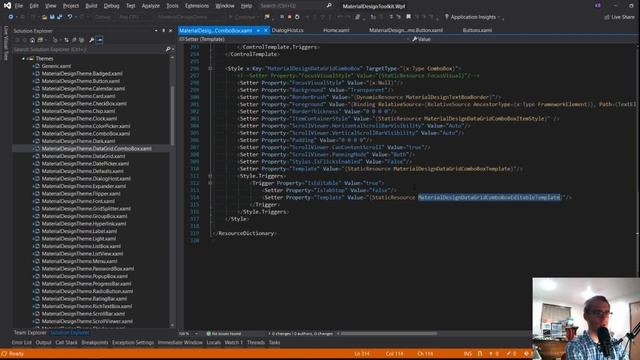Select MaterialDesignTheme.ScrollBar.xaml file
Screen dimensions: 640x360
[x=83, y=314]
